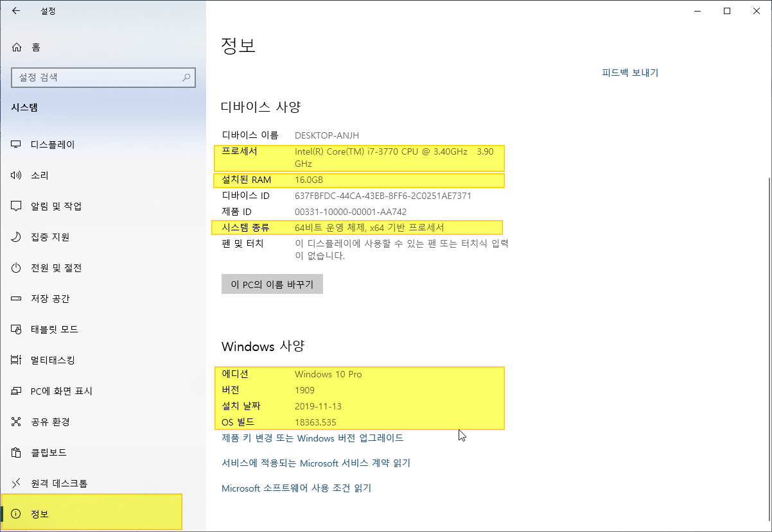Click the 펜 및 터치 description text
Viewport: 772px width, 532px height.
tap(401, 250)
